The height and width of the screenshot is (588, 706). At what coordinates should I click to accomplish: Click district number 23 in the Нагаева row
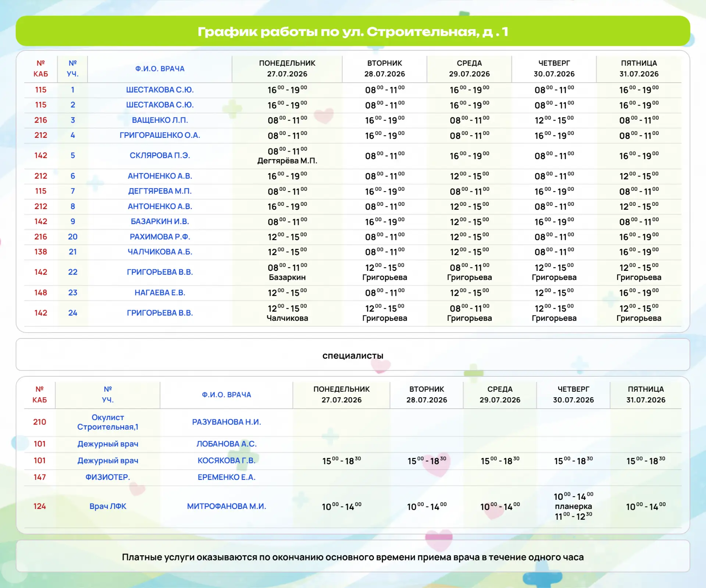click(73, 293)
